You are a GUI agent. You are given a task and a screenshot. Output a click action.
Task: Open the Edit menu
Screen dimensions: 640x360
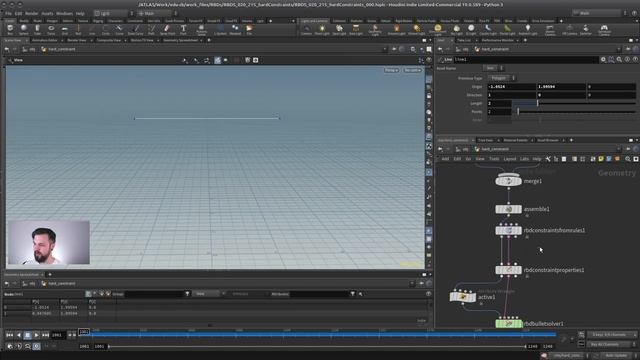pyautogui.click(x=18, y=13)
